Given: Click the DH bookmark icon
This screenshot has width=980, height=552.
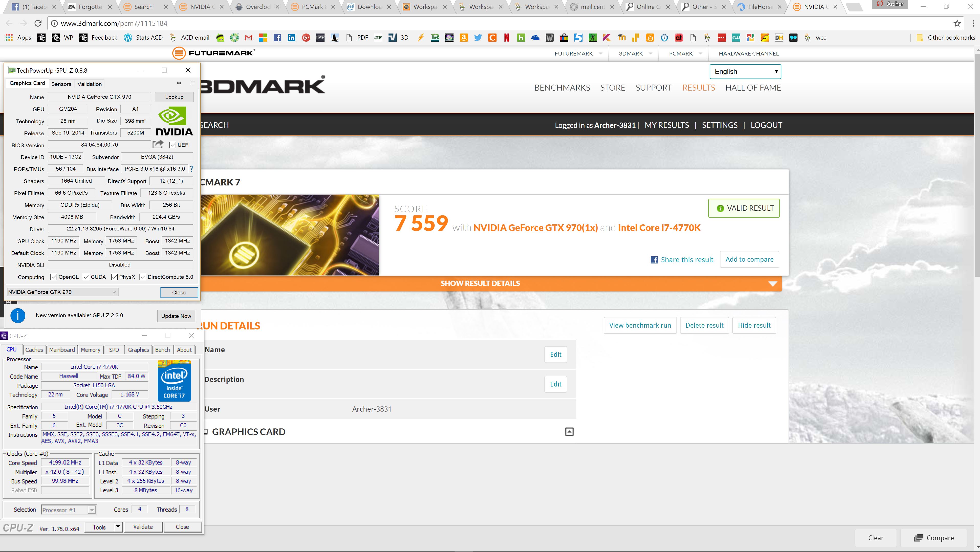Looking at the screenshot, I should point(779,38).
